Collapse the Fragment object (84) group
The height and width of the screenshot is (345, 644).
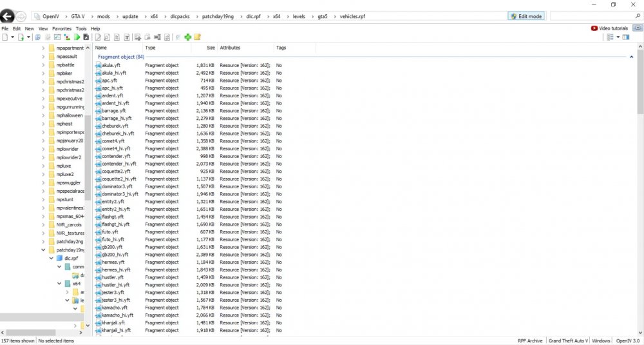pos(631,57)
